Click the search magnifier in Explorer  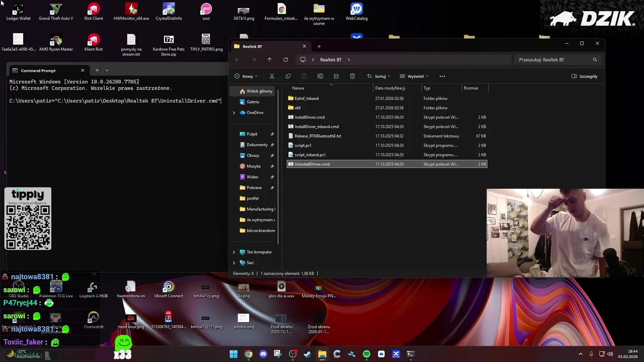(x=595, y=60)
